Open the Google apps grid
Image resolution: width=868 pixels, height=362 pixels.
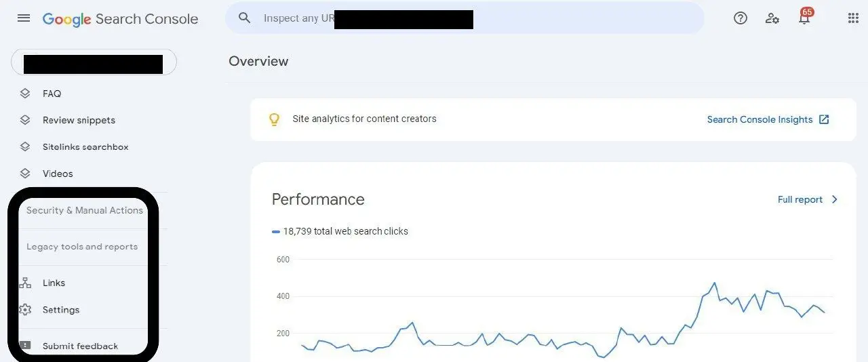(854, 18)
